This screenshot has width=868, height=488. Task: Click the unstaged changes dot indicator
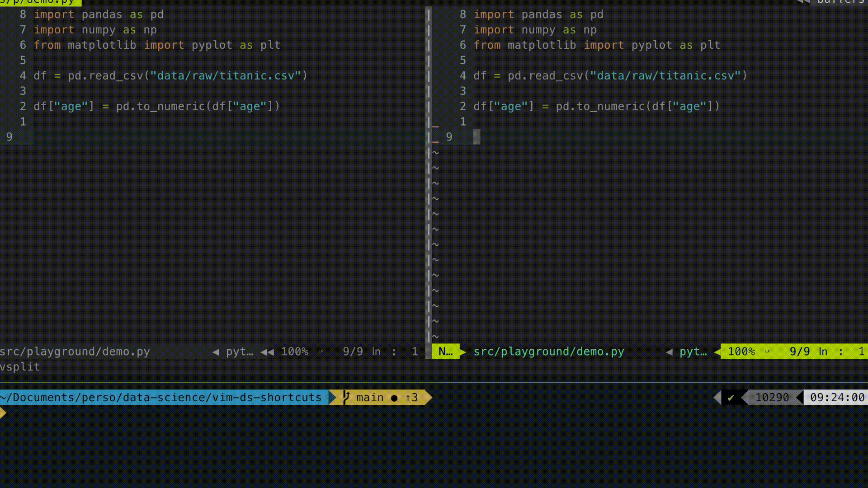point(394,398)
